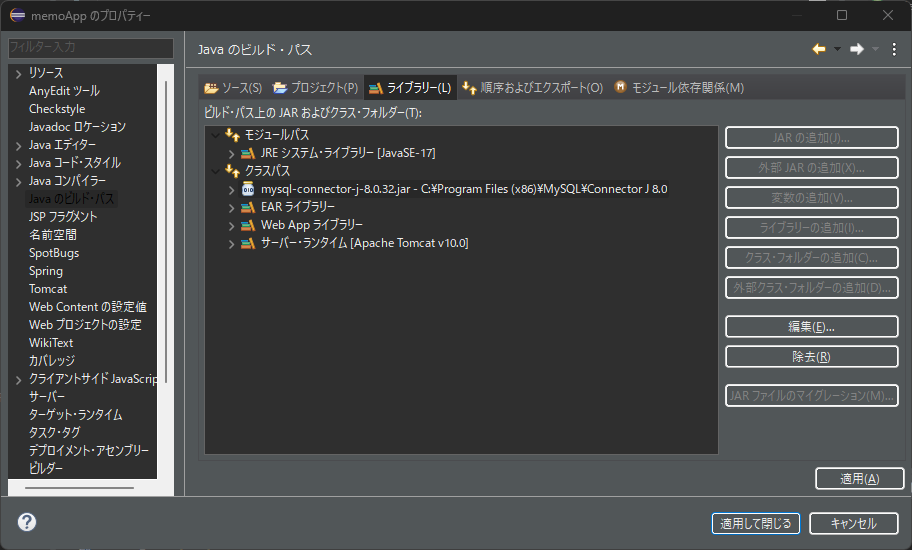Screen dimensions: 912x550
Task: Expand the mysql-connector-j-8.0.32.jar entry
Action: pos(231,190)
